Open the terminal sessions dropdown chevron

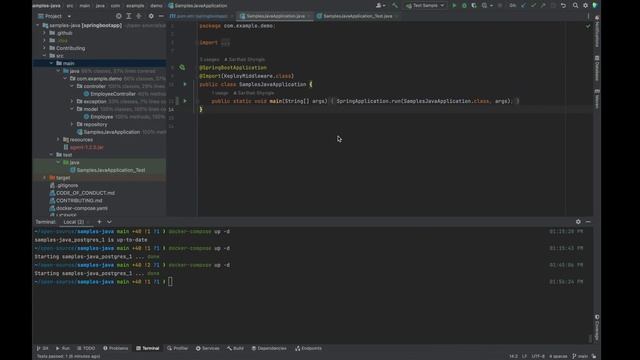coord(109,222)
